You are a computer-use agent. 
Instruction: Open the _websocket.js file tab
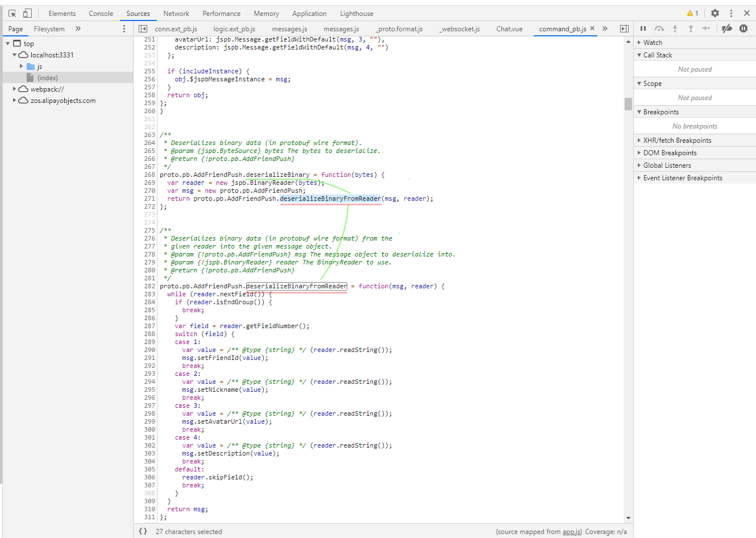(459, 29)
